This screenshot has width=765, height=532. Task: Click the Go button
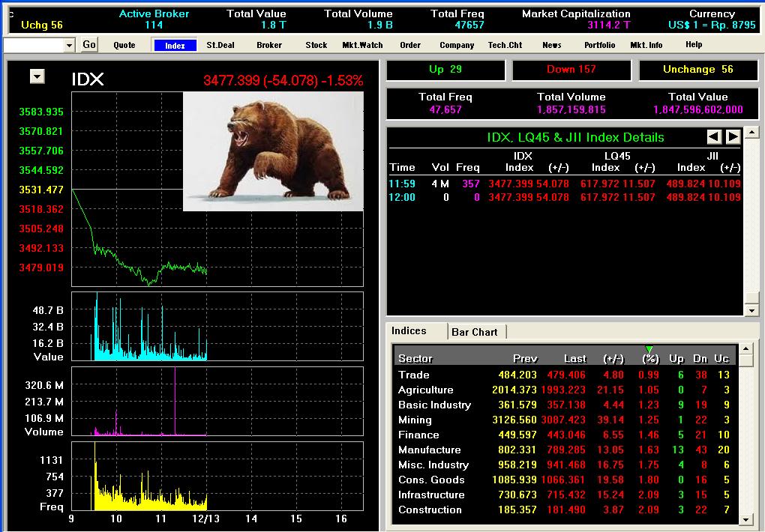click(x=89, y=45)
